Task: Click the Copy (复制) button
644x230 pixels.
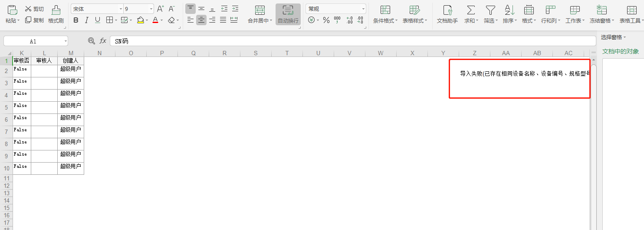Action: pos(34,20)
